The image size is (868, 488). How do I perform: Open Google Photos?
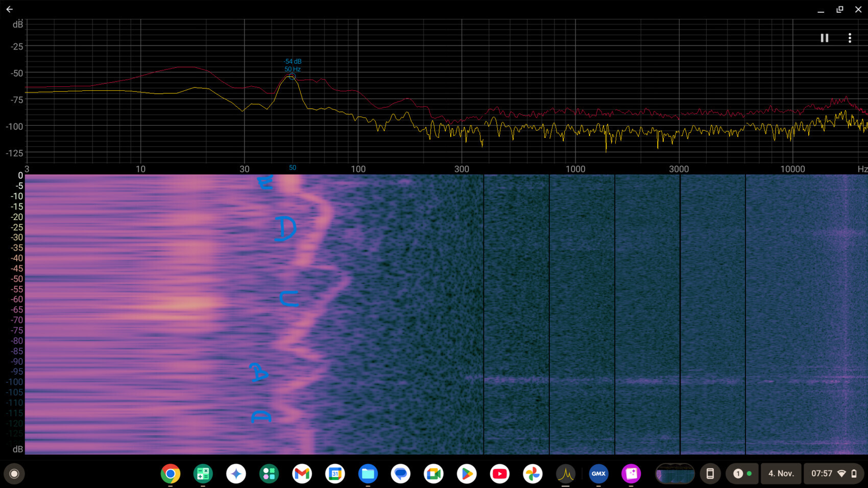click(533, 474)
